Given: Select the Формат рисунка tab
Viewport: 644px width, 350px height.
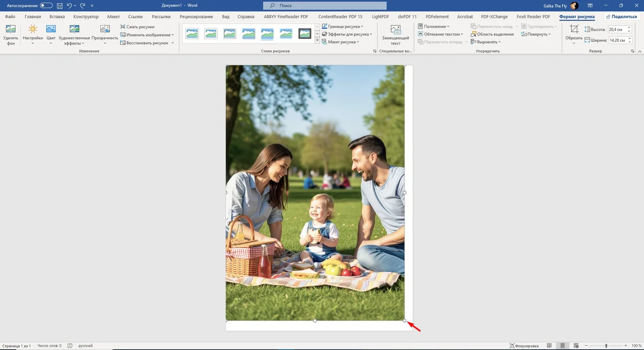Looking at the screenshot, I should point(576,17).
